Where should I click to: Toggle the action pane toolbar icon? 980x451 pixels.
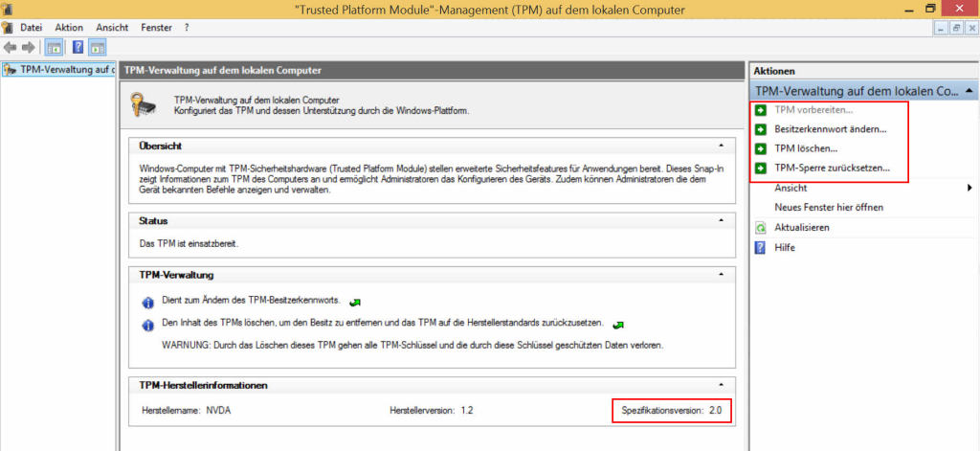pyautogui.click(x=98, y=47)
